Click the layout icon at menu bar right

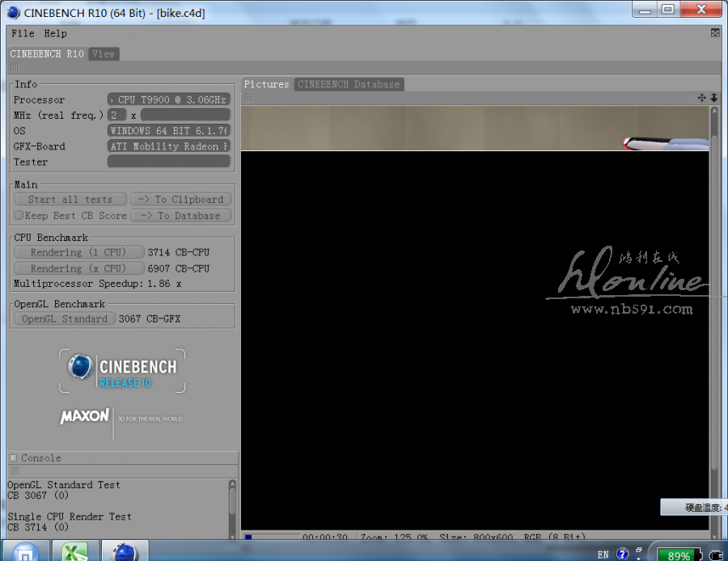pyautogui.click(x=715, y=33)
